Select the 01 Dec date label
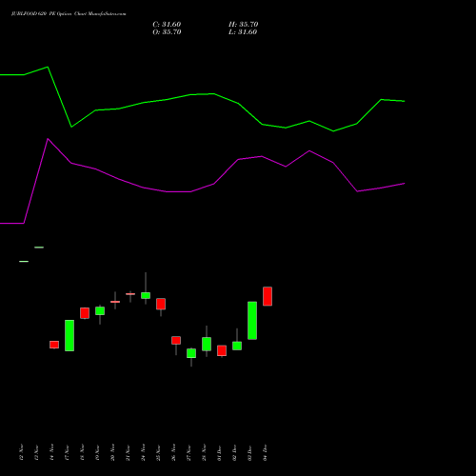Screen dimensions: 476x476 [x=219, y=452]
